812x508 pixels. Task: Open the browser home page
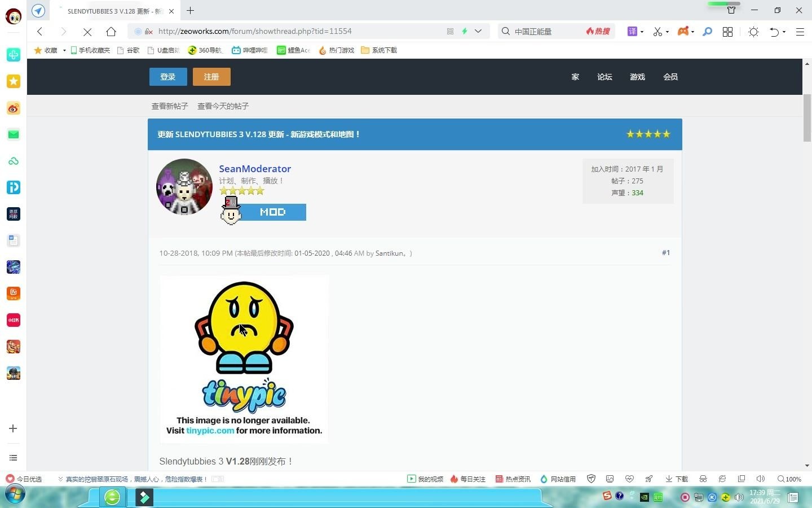[x=111, y=32]
